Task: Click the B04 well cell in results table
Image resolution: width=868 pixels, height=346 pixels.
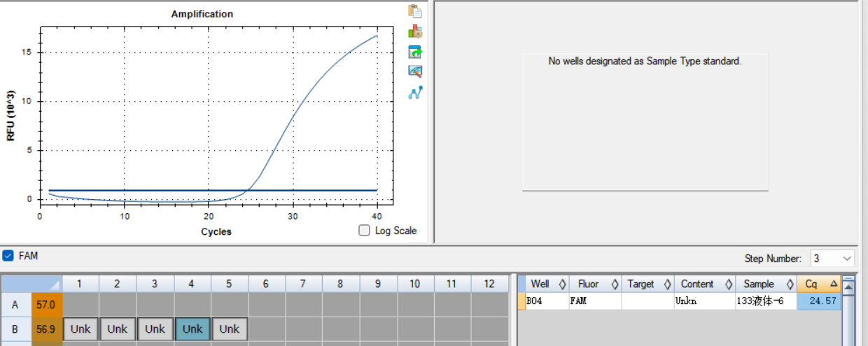Action: (x=548, y=301)
